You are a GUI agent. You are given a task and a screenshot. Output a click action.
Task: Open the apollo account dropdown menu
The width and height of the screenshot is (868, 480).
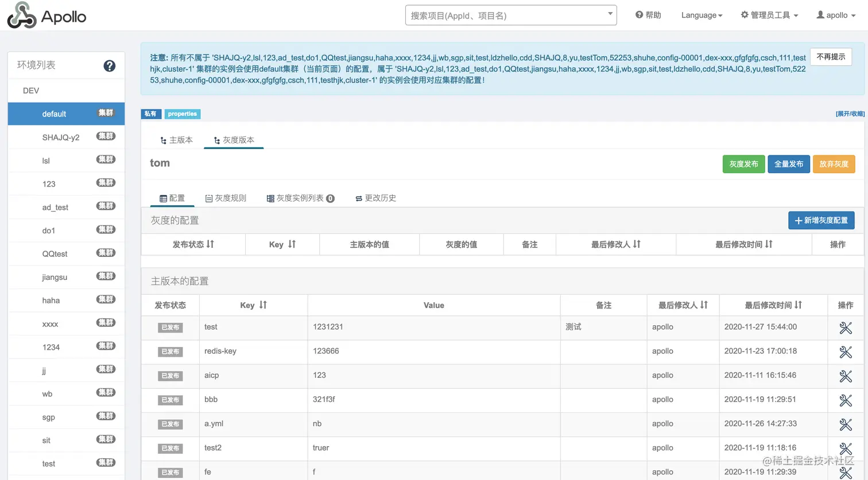pos(836,15)
